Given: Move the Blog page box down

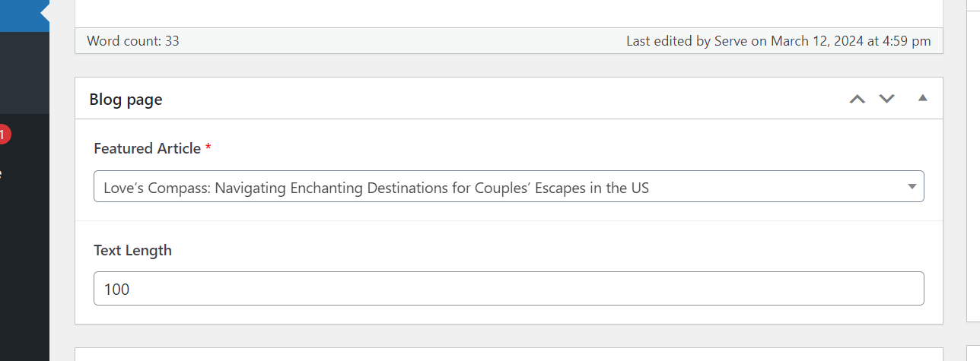Looking at the screenshot, I should click(x=886, y=99).
